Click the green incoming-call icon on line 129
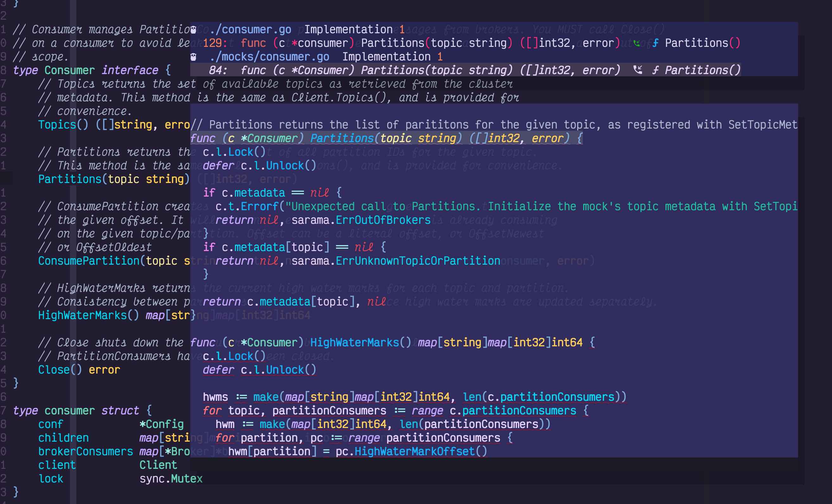The image size is (832, 504). [x=636, y=43]
